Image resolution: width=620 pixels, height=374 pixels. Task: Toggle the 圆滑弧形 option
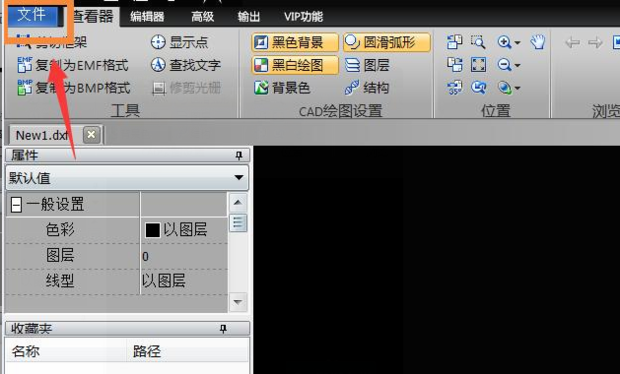point(387,42)
